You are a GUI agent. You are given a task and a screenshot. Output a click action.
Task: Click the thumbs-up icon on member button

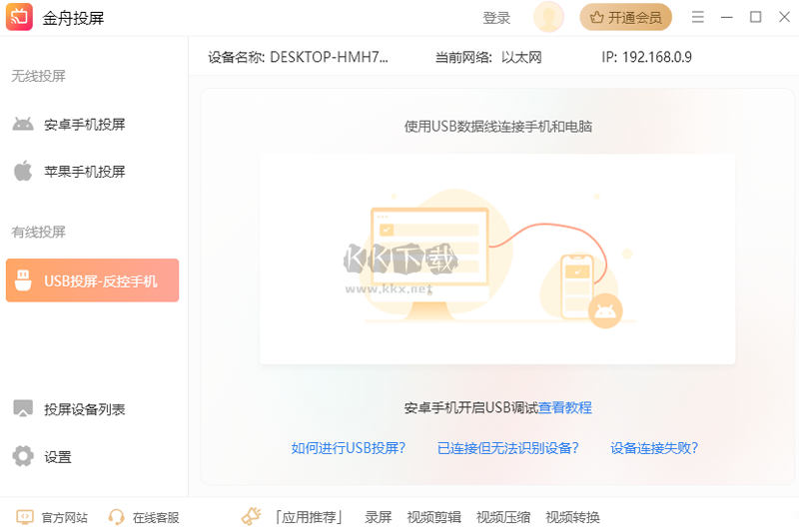[596, 18]
